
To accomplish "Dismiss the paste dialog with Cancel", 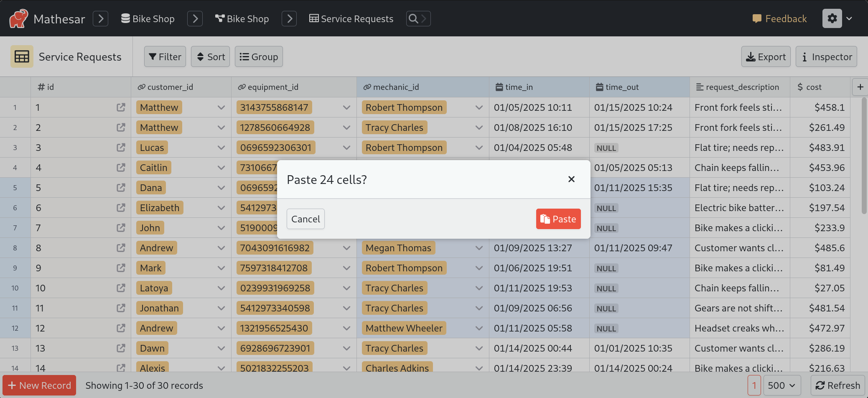I will (x=305, y=219).
